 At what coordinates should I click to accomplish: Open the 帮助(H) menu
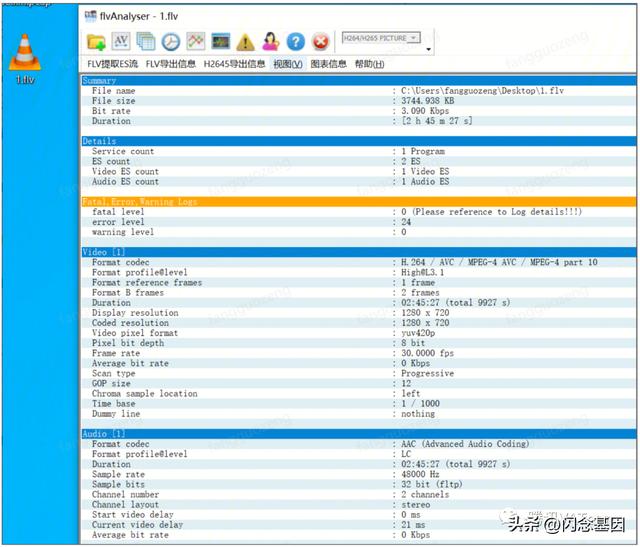[369, 64]
